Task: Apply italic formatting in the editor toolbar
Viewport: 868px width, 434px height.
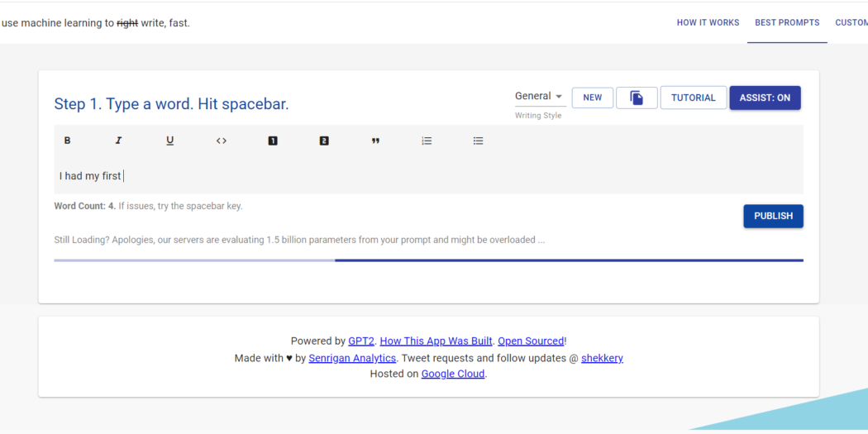Action: tap(118, 141)
